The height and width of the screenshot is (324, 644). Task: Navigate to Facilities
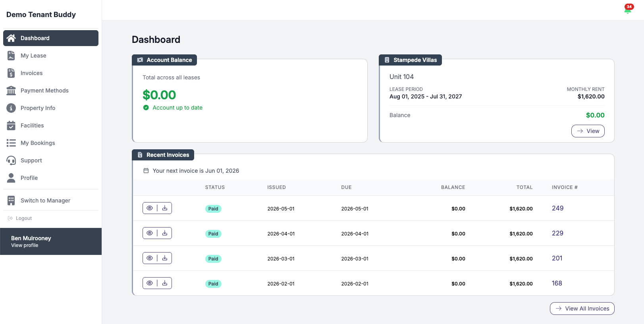pyautogui.click(x=51, y=125)
